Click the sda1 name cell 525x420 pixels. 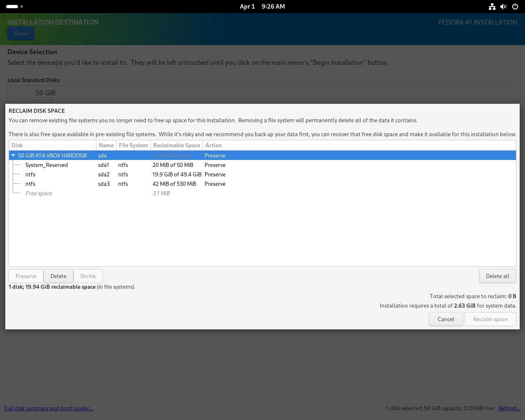click(x=103, y=165)
